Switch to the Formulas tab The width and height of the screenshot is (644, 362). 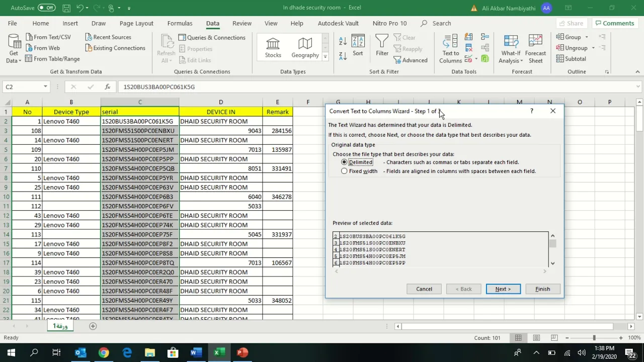[x=180, y=23]
